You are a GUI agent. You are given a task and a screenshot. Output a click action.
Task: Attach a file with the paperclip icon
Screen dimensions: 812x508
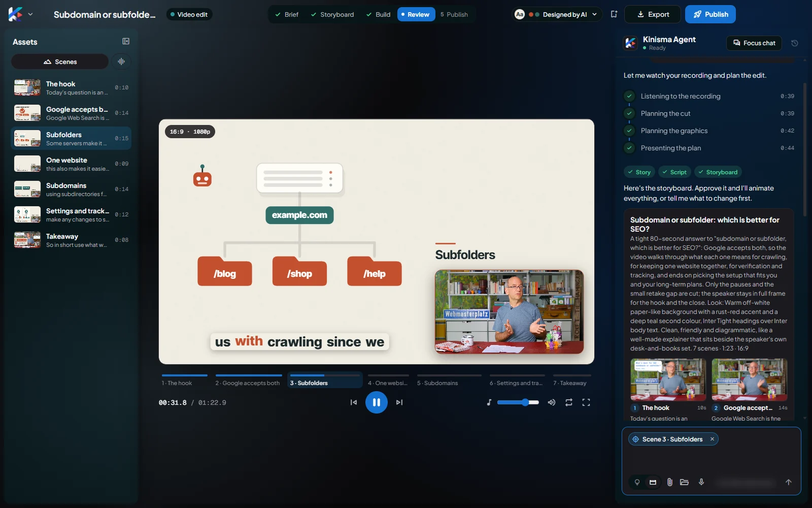pyautogui.click(x=670, y=482)
